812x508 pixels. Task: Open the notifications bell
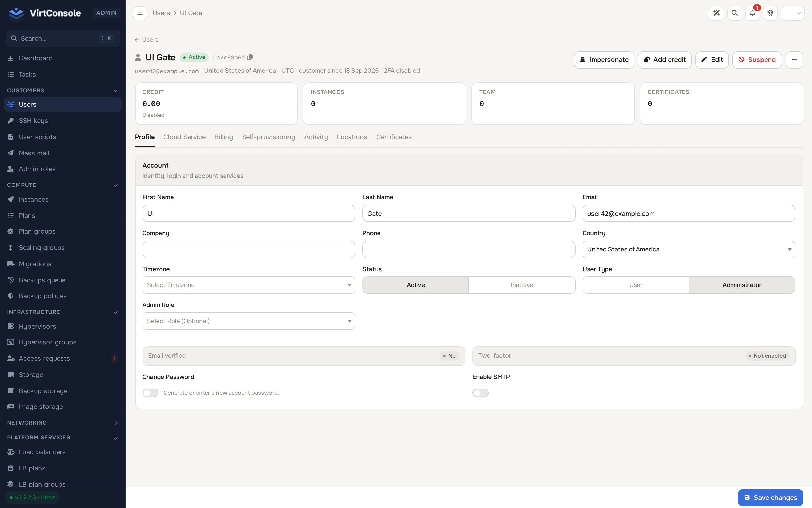tap(752, 13)
